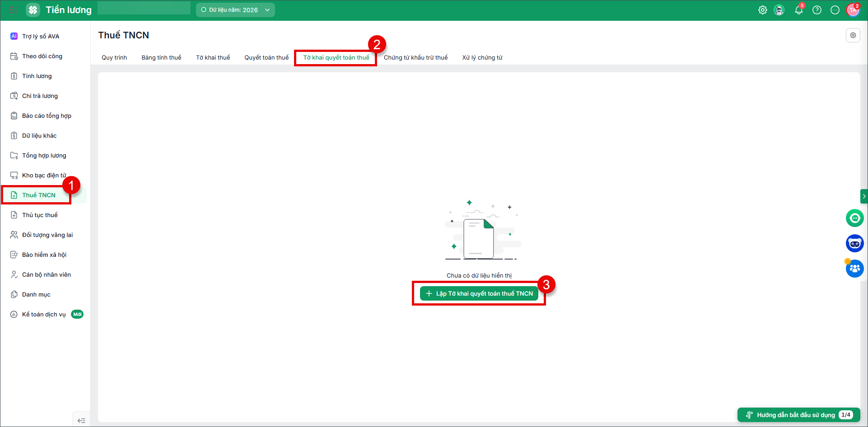Open page settings gear near Thuế TNCN title
This screenshot has width=868, height=427.
tap(853, 35)
